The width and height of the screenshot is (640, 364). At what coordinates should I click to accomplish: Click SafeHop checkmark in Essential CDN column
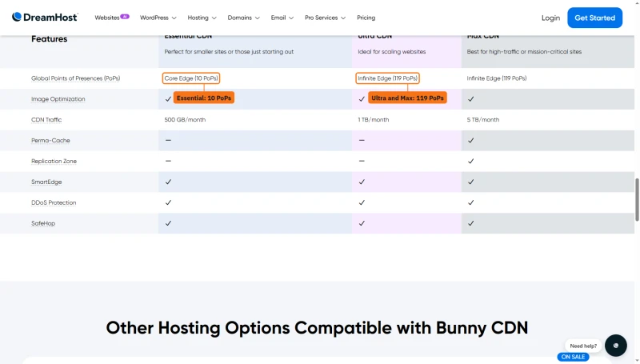(168, 223)
